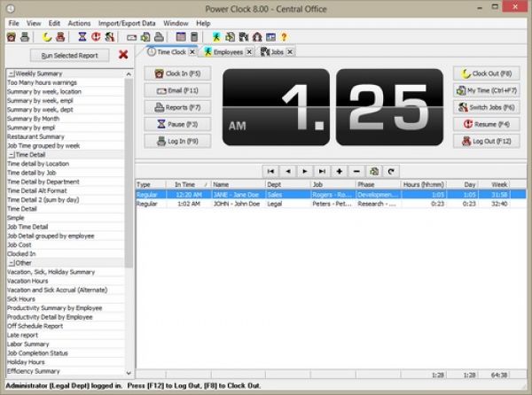Click the red X beside Run Selected Report
Viewport: 532px width, 395px height.
pos(123,55)
